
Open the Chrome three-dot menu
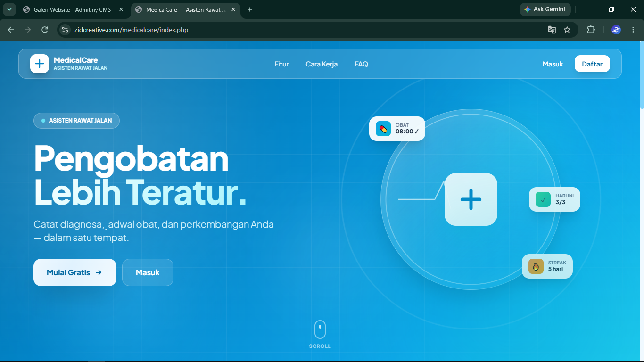633,30
